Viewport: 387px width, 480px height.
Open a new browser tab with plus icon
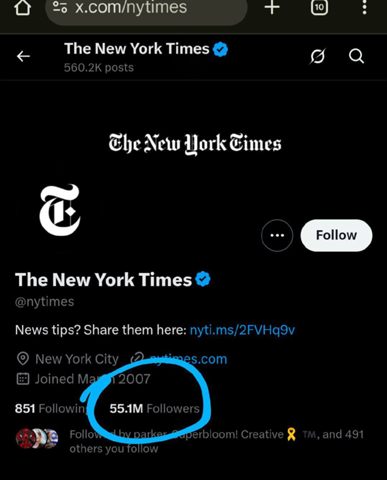(272, 7)
